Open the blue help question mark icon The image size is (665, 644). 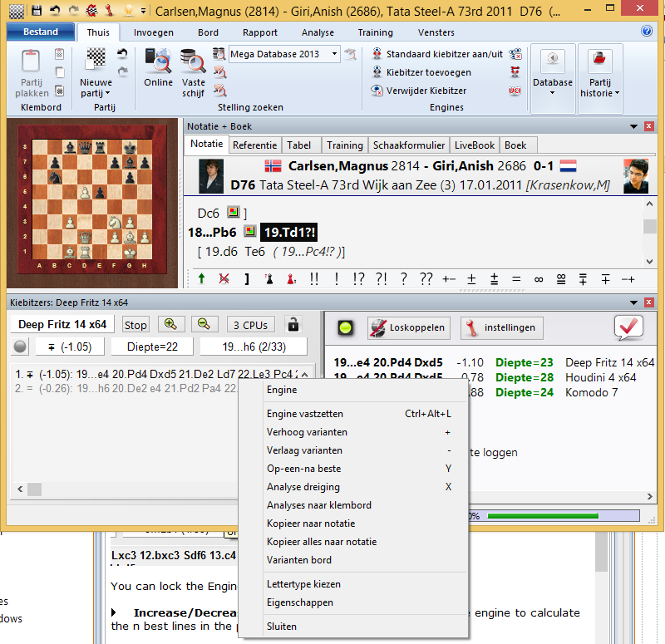pyautogui.click(x=647, y=31)
